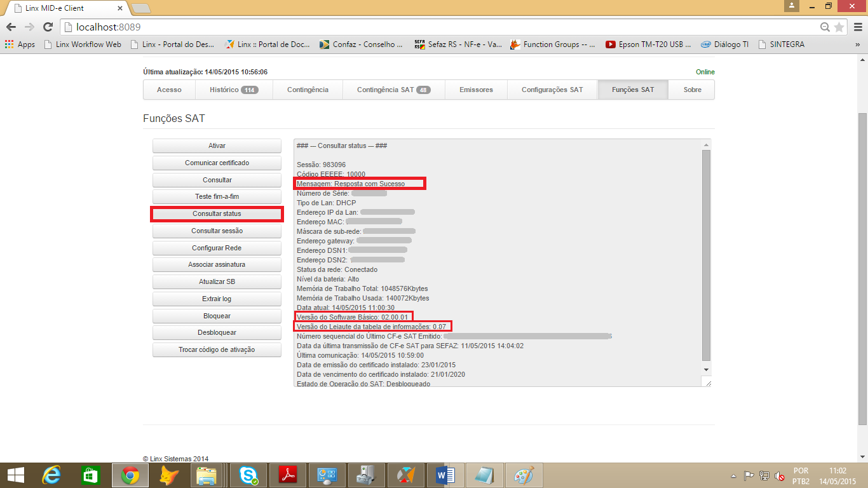Click Trocar código de ativação
Viewport: 868px width, 488px height.
coord(217,350)
